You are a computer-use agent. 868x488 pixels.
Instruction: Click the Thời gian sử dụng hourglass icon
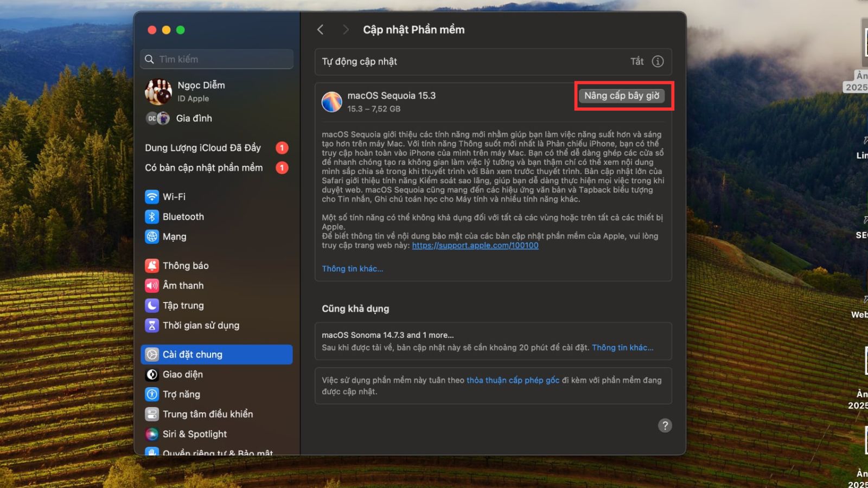[x=152, y=325]
